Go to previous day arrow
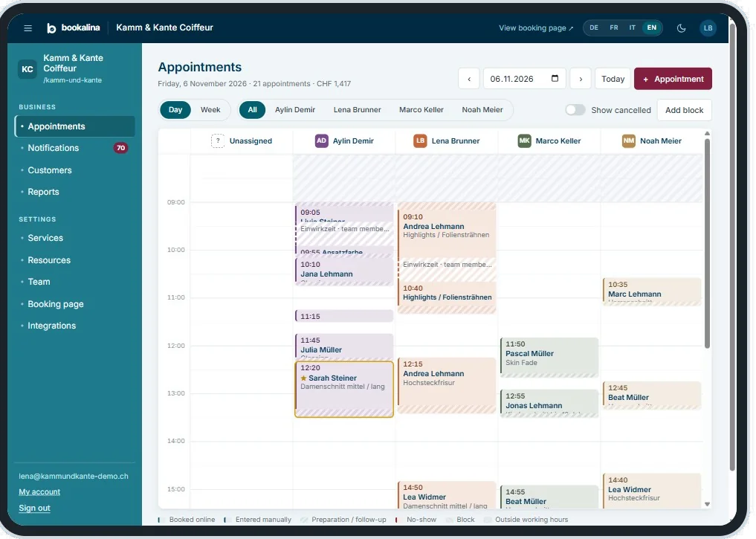 (469, 79)
